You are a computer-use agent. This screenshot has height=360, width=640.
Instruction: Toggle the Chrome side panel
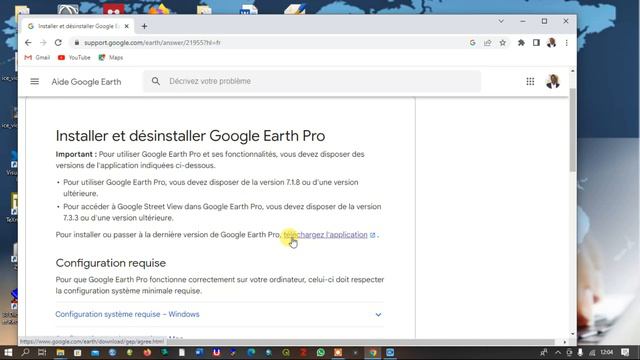[536, 42]
